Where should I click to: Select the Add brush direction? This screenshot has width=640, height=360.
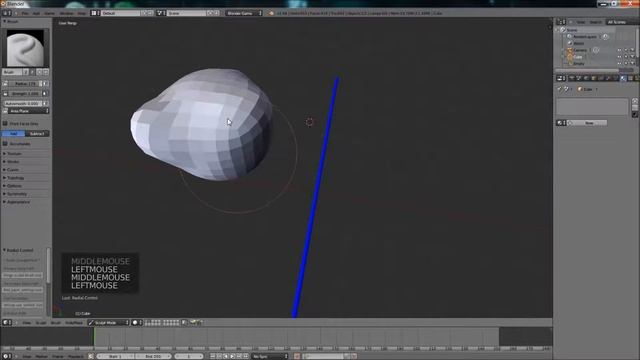[x=13, y=133]
